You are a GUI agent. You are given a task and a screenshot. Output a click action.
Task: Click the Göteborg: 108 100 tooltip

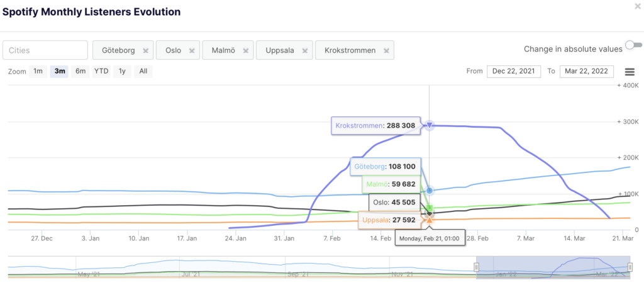tap(386, 167)
